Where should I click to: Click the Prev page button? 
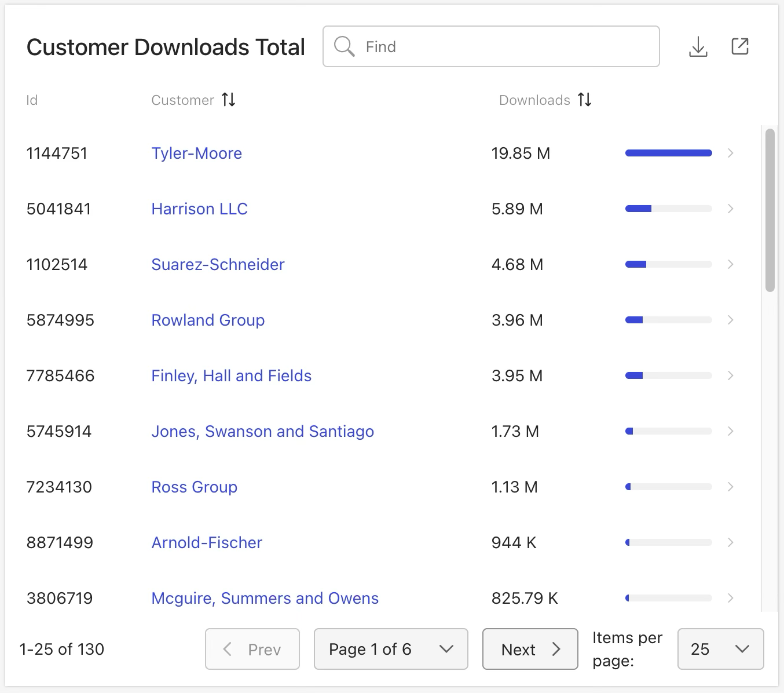(x=252, y=649)
